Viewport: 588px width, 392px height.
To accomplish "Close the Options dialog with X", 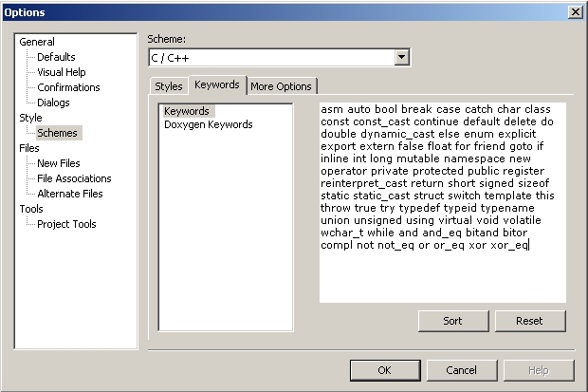I will point(575,12).
